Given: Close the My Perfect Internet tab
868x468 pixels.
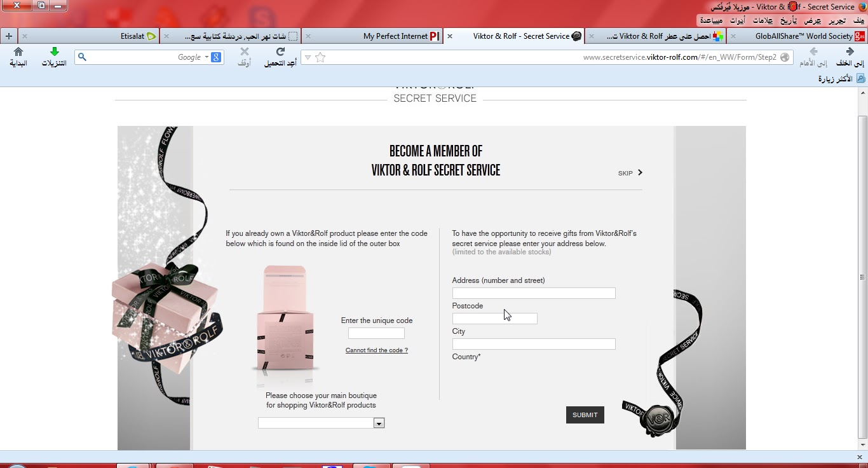Looking at the screenshot, I should (308, 36).
